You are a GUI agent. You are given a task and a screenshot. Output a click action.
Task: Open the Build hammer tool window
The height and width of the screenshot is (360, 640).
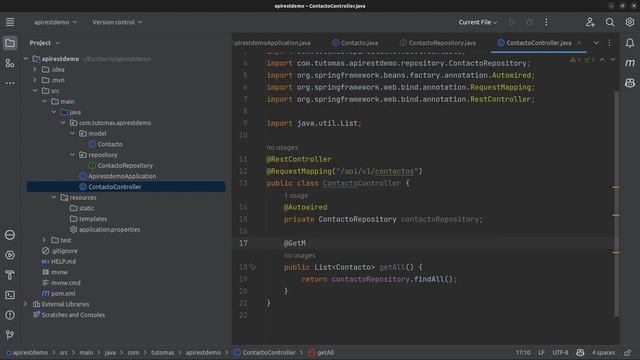pos(10,275)
